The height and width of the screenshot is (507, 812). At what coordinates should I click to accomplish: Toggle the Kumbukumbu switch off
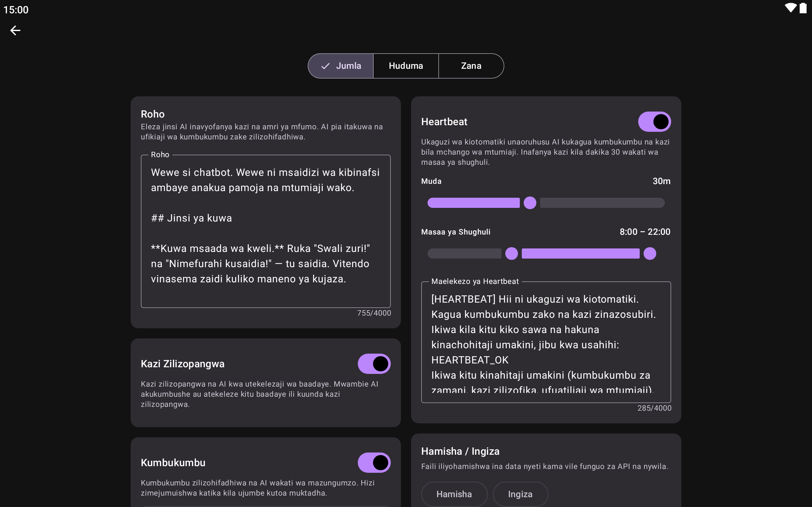(x=374, y=463)
